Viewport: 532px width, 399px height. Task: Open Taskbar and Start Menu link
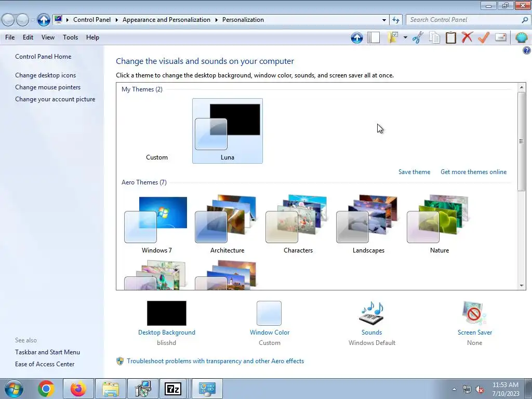47,352
